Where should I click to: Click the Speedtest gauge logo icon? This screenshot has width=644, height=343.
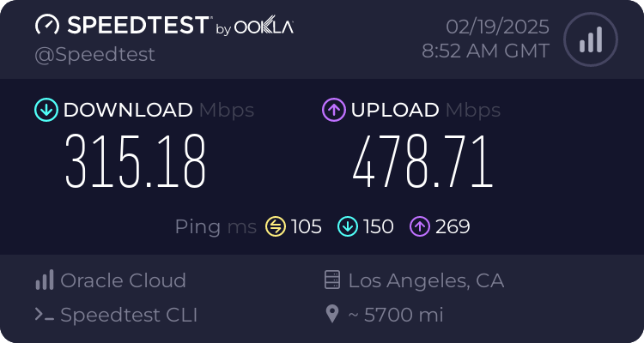(x=47, y=26)
